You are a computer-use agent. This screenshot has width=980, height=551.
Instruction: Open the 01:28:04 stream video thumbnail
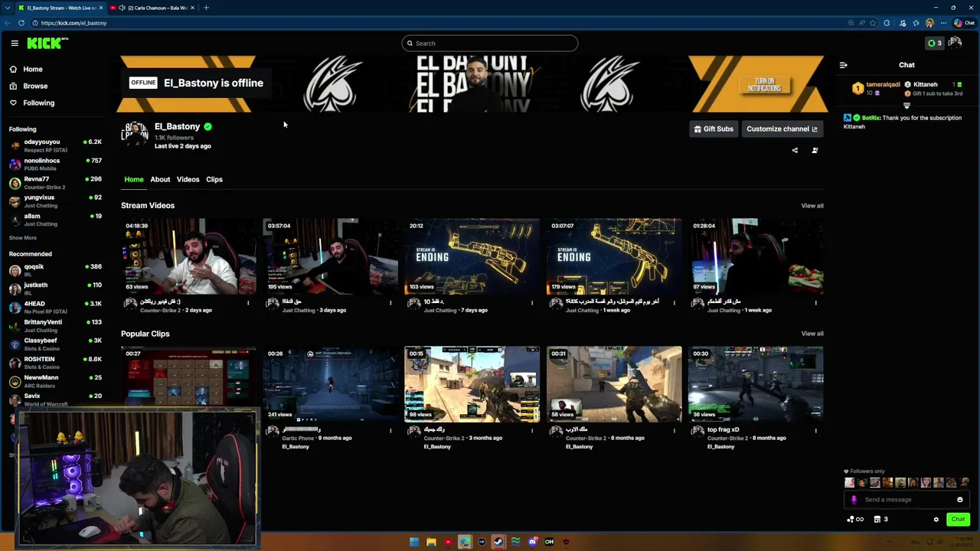click(x=756, y=256)
